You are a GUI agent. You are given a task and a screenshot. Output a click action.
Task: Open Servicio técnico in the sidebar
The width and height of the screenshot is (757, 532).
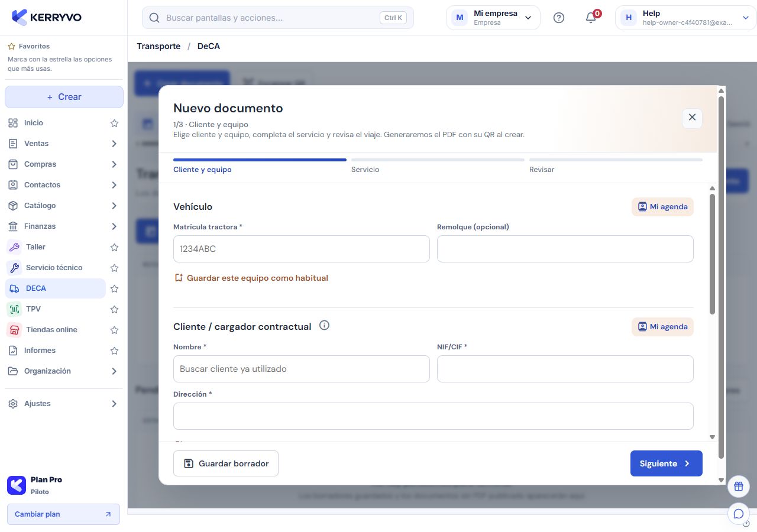click(x=56, y=268)
